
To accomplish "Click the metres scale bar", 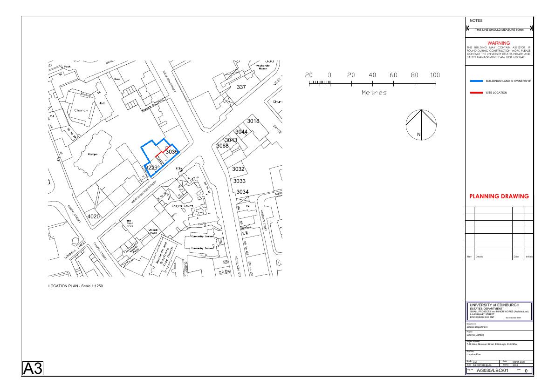I will click(x=372, y=84).
